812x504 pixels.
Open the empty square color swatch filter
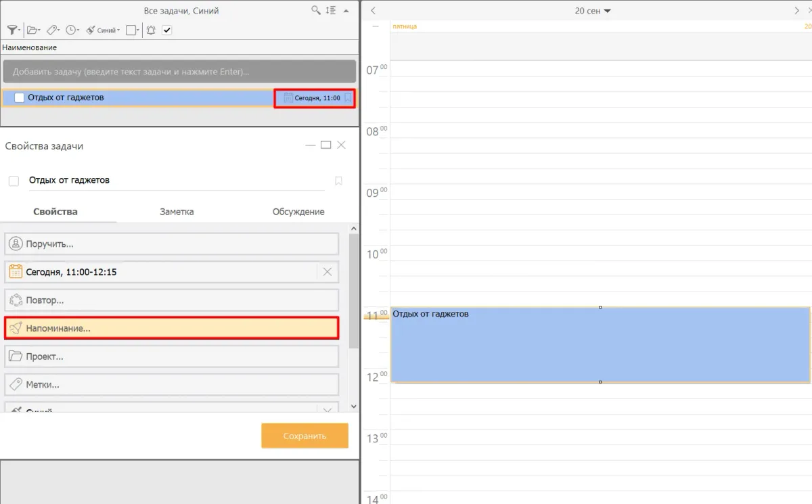(133, 30)
